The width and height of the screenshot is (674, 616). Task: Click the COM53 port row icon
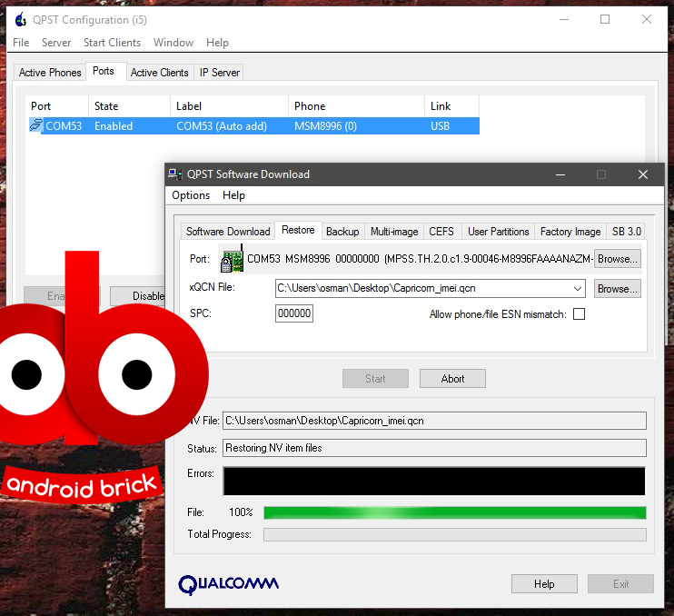(x=35, y=126)
